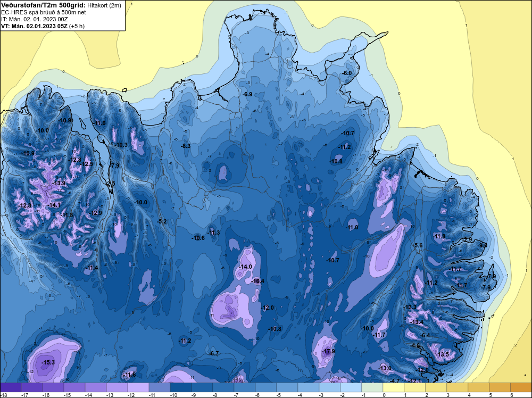Click the '-2.5' temperature value on map

click(x=111, y=184)
